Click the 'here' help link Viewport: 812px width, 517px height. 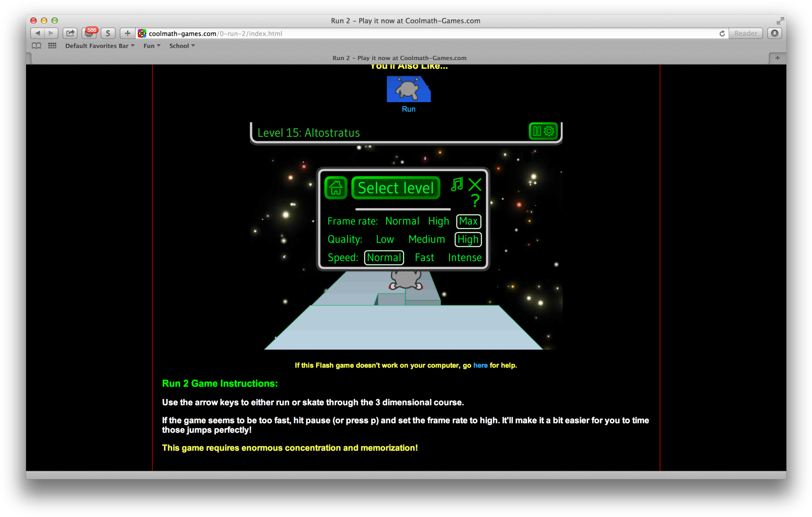tap(480, 365)
